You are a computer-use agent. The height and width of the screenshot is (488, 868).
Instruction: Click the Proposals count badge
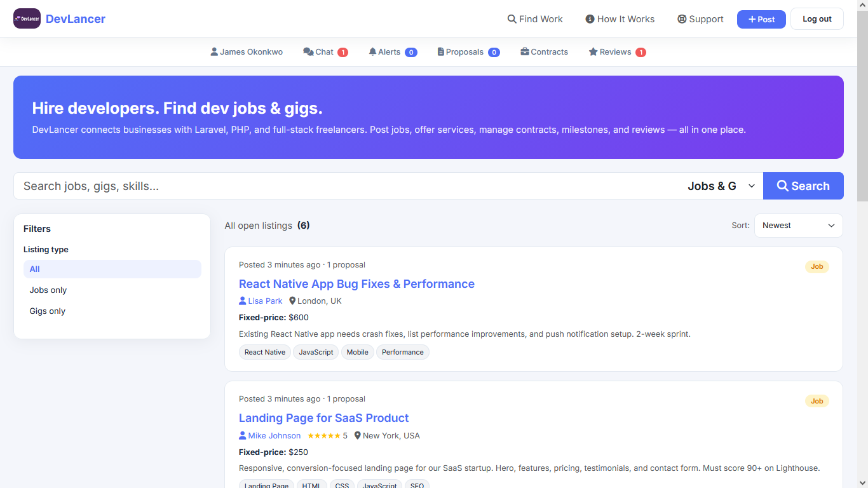pyautogui.click(x=494, y=52)
